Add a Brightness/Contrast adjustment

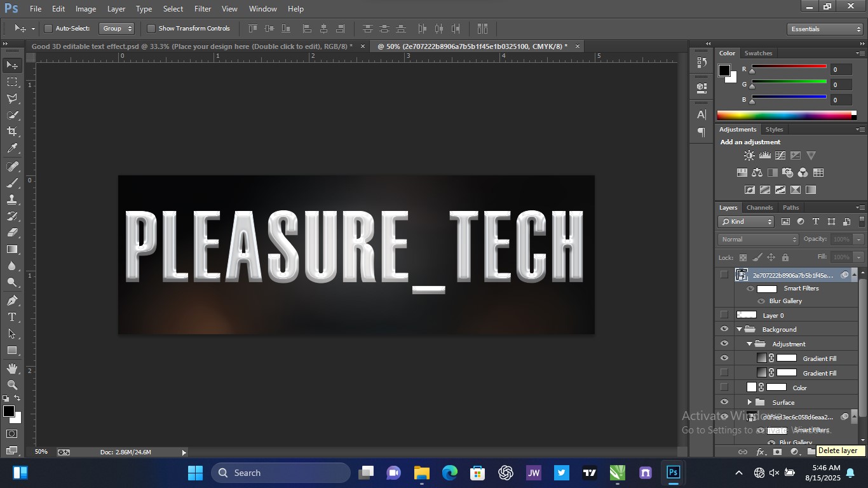pyautogui.click(x=749, y=156)
